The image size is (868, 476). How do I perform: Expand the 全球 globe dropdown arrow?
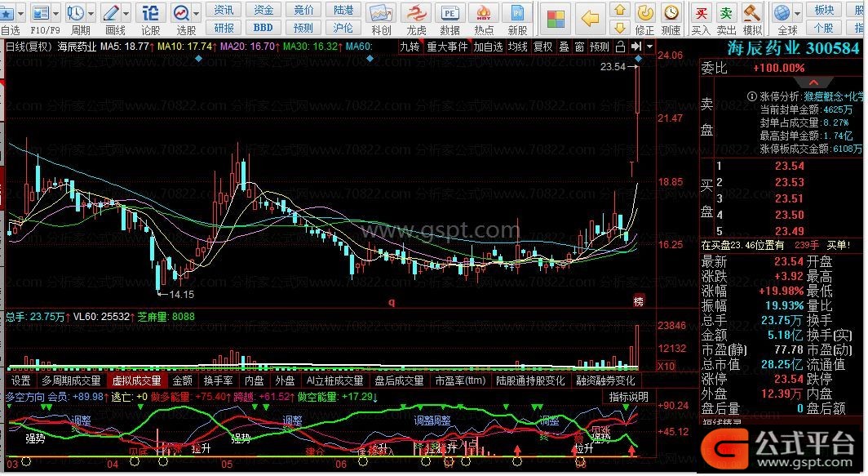(x=798, y=13)
